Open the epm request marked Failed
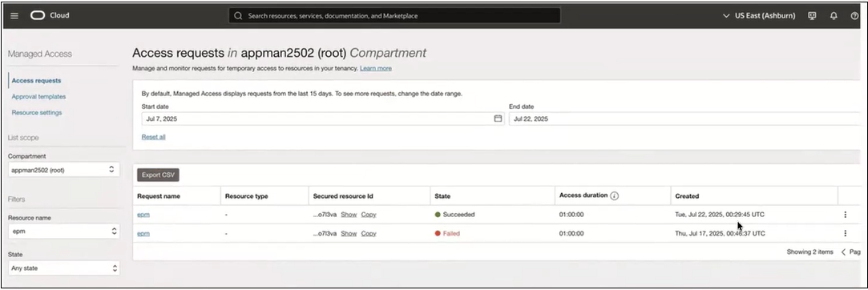 pyautogui.click(x=143, y=234)
